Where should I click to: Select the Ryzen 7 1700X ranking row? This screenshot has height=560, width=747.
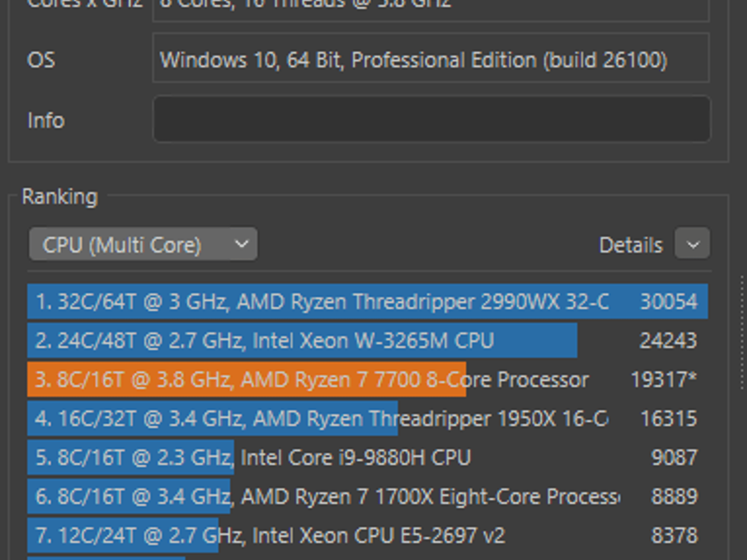click(x=368, y=497)
